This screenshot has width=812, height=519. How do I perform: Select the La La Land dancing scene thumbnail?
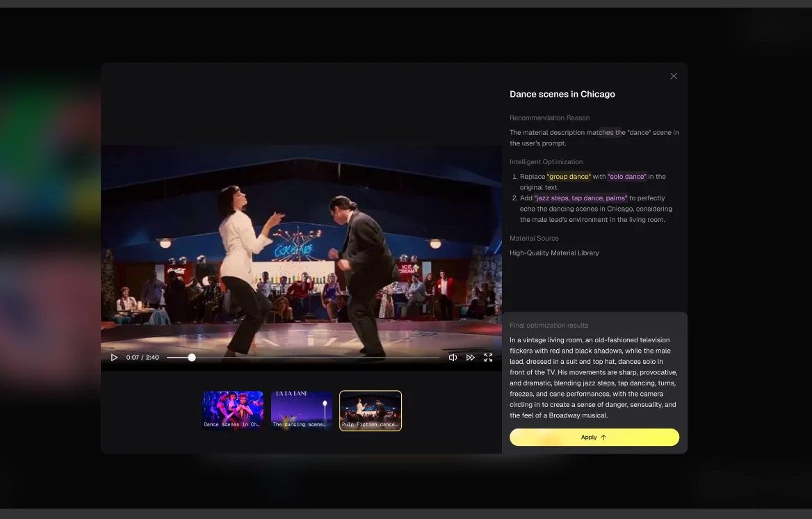(x=302, y=410)
